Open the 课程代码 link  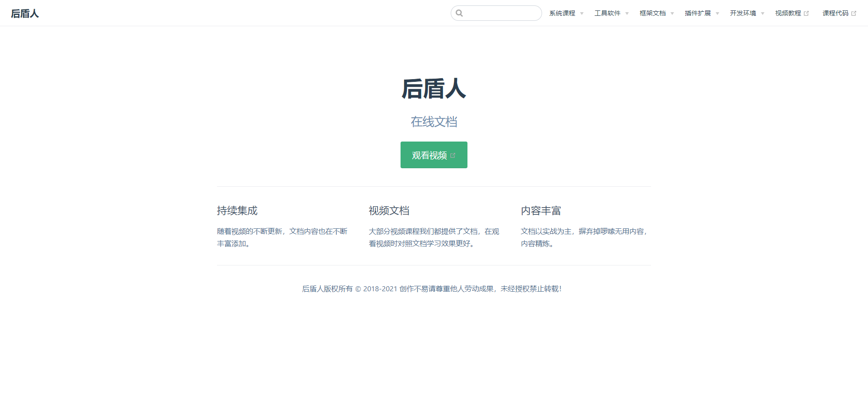pyautogui.click(x=835, y=13)
